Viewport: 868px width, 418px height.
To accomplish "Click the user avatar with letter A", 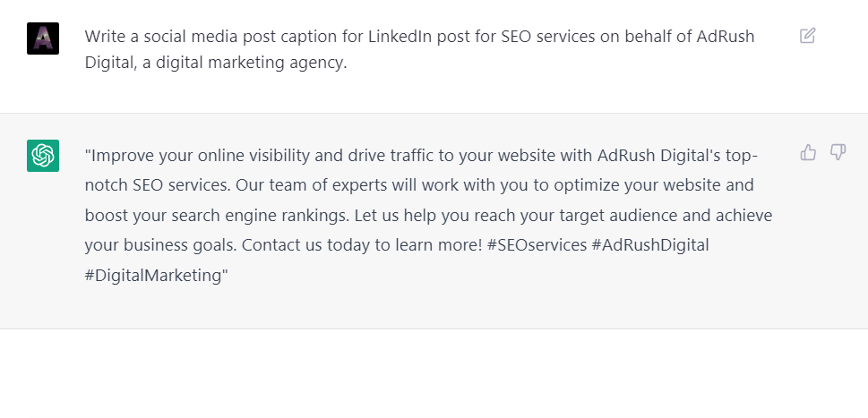I will pyautogui.click(x=43, y=38).
